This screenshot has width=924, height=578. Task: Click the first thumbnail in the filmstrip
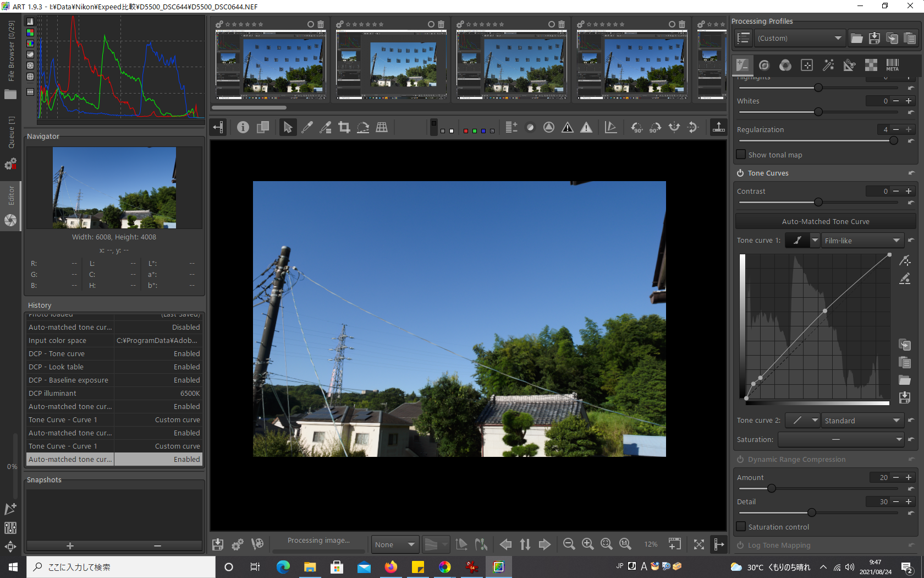coord(271,64)
